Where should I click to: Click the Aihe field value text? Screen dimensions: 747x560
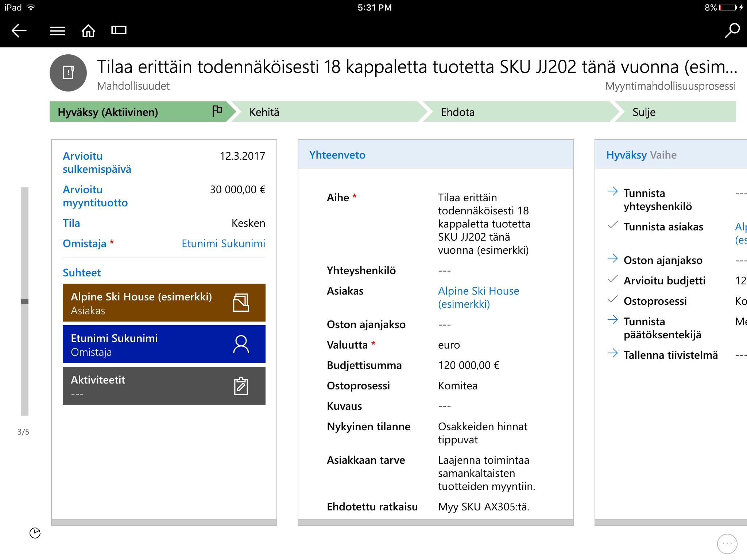click(484, 224)
